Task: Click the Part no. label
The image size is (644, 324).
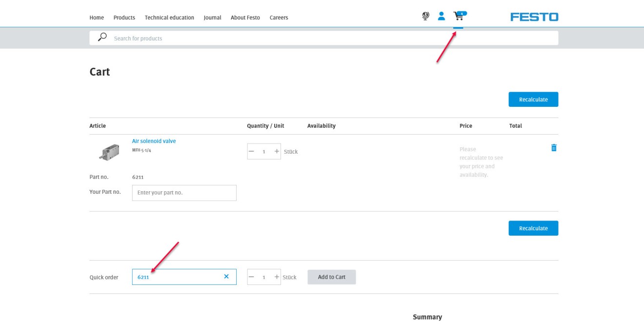Action: tap(99, 177)
